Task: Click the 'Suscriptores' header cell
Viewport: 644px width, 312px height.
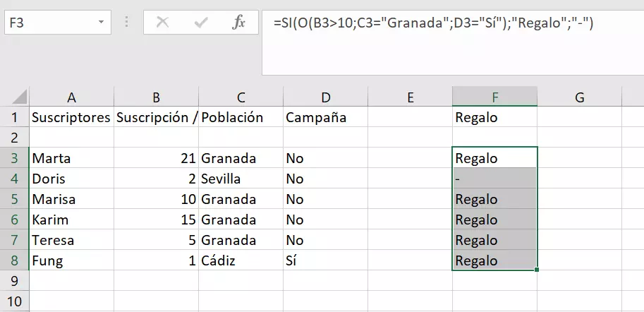Action: [x=71, y=117]
